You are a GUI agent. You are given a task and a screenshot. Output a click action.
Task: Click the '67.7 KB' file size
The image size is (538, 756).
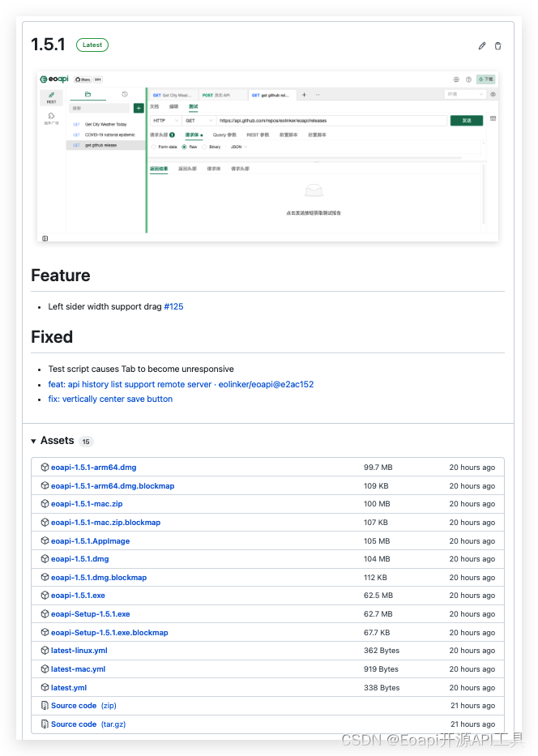coord(377,633)
